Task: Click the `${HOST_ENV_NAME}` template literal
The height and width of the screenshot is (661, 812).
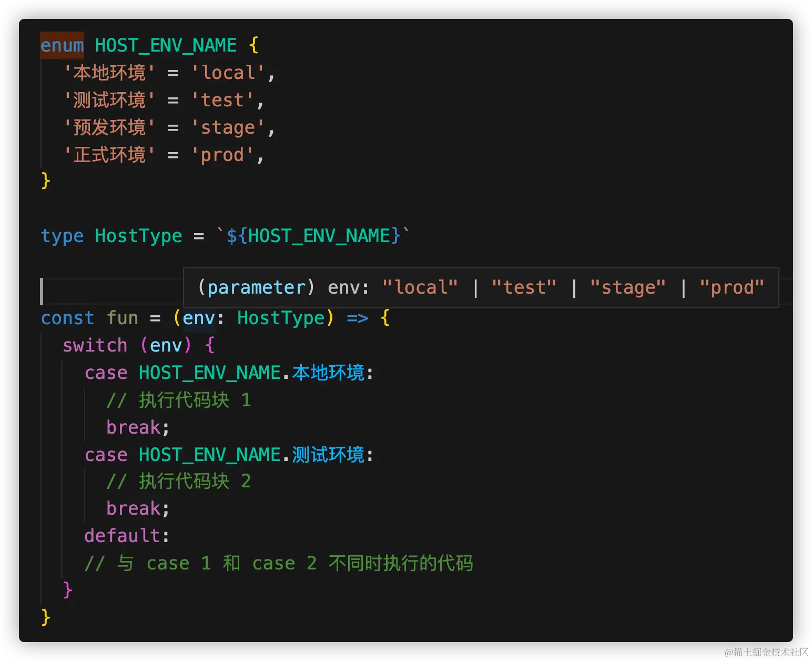Action: pyautogui.click(x=313, y=236)
